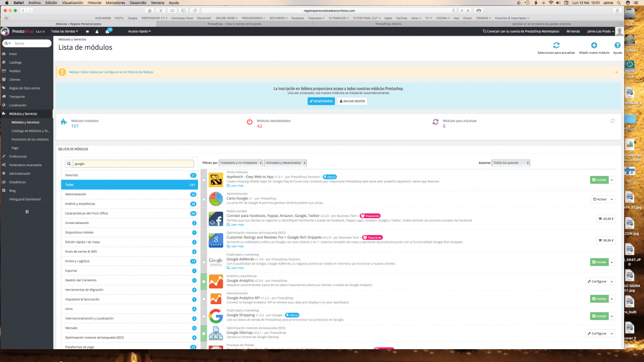The image size is (644, 362).
Task: Click Configurar for Google Sitemap
Action: (597, 333)
